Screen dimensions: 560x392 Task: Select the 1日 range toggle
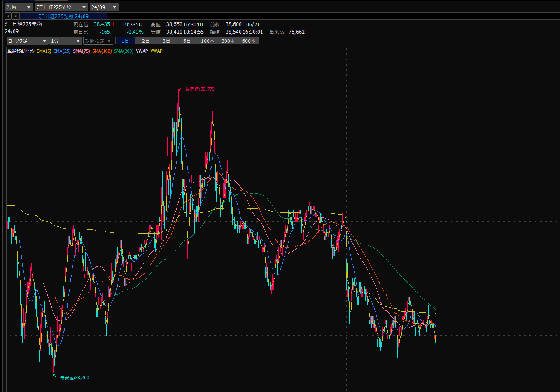tap(125, 41)
